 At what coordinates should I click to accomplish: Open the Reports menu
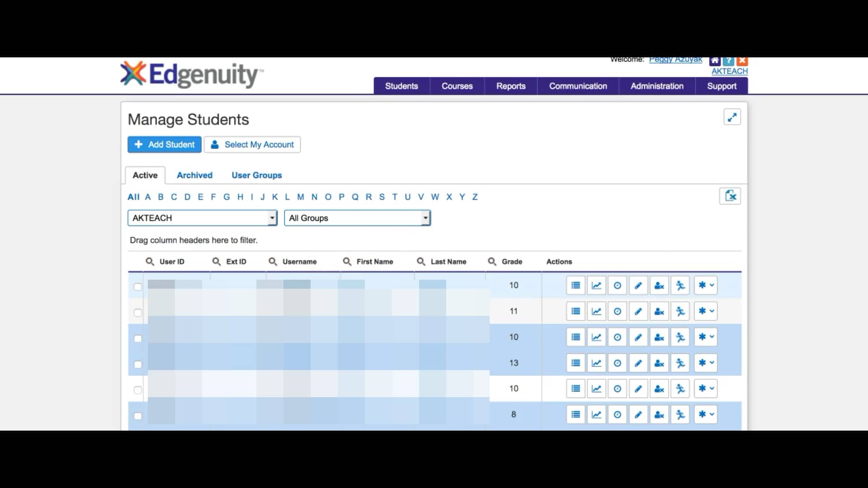pos(510,86)
